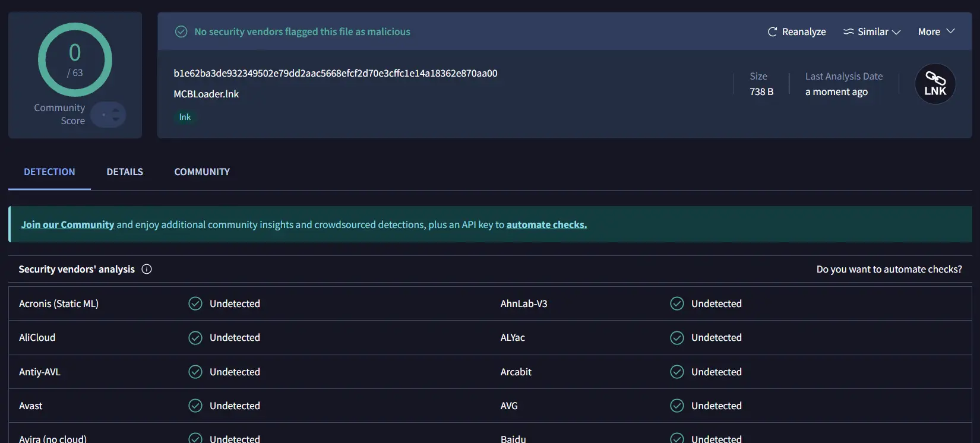Screen dimensions: 980x443
Task: Click the Similar waves icon
Action: (x=849, y=32)
